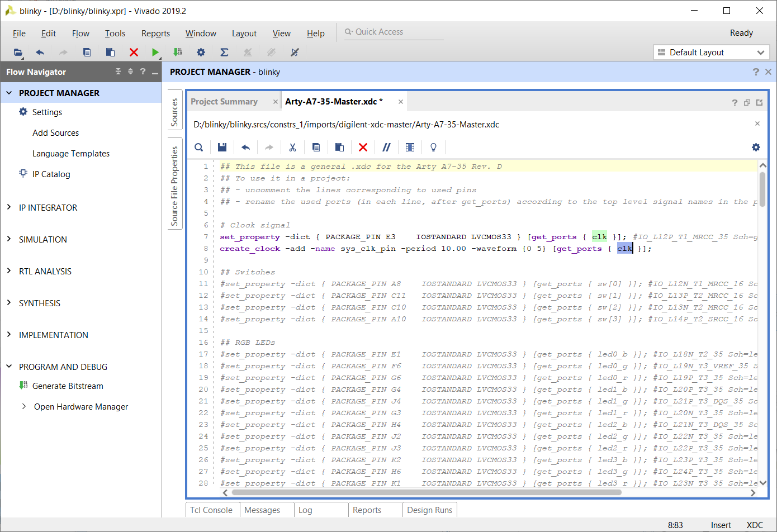Open project settings gear in the main toolbar
777x532 pixels.
(x=201, y=52)
